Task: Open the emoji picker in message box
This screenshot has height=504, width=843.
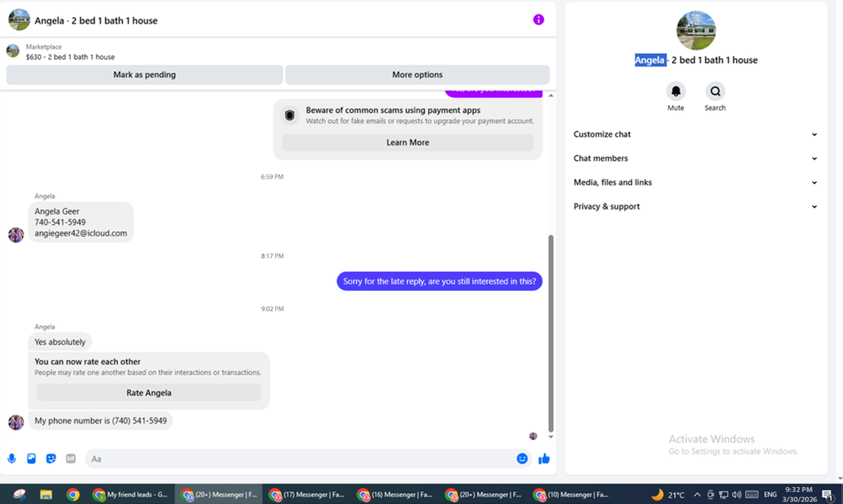Action: click(522, 459)
